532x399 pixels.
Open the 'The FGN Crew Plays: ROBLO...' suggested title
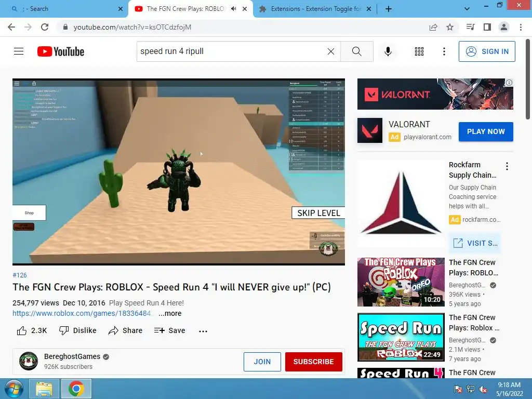point(473,268)
